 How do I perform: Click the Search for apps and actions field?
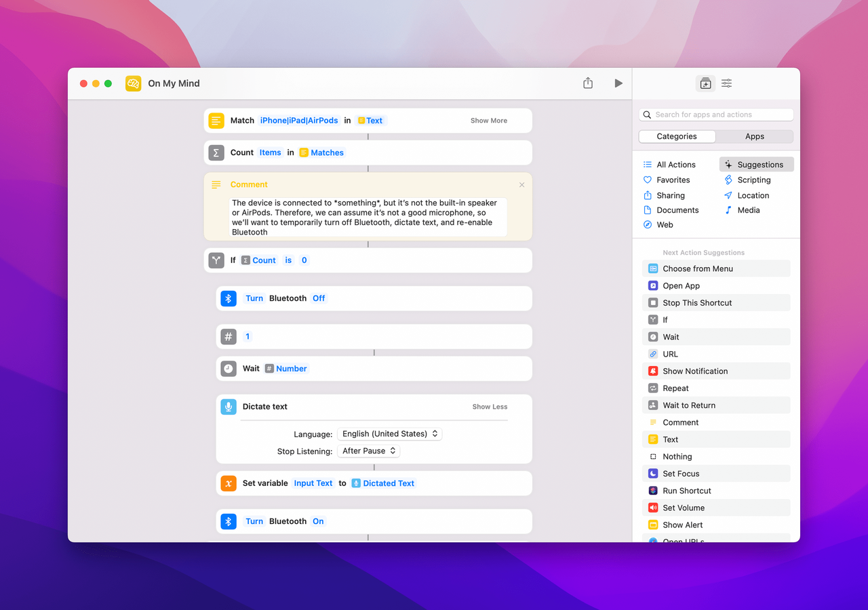[716, 115]
